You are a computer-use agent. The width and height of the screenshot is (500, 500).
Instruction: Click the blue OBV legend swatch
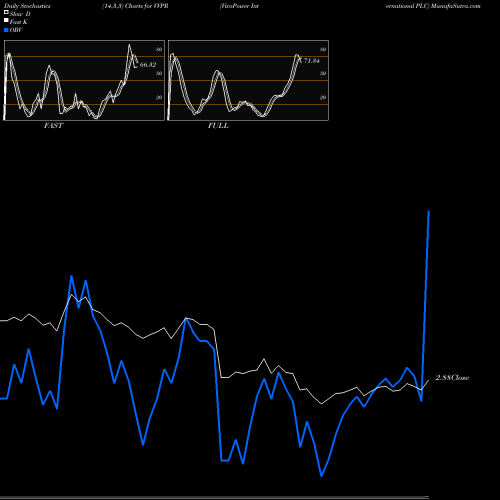tap(6, 30)
